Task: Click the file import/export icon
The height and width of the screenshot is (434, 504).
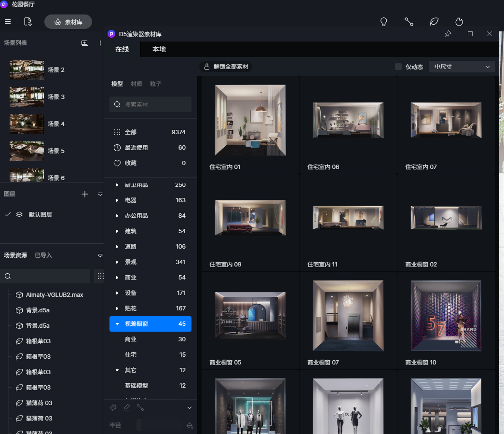Action: pyautogui.click(x=28, y=22)
